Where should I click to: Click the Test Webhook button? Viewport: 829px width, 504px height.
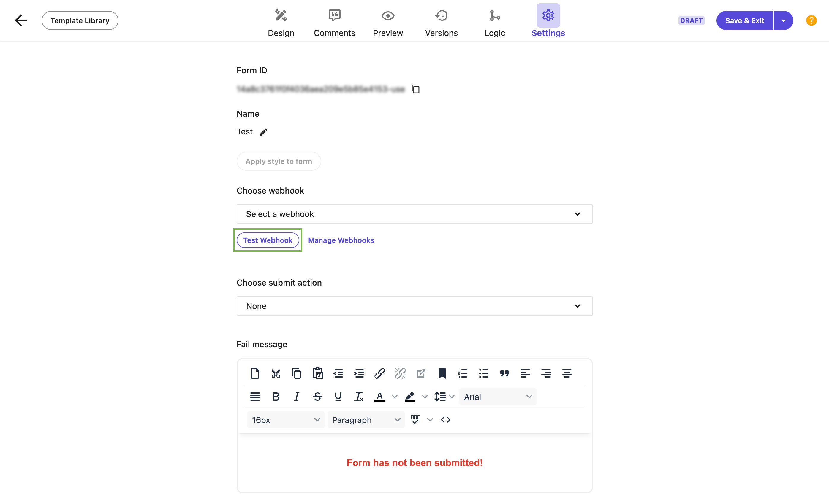click(268, 240)
